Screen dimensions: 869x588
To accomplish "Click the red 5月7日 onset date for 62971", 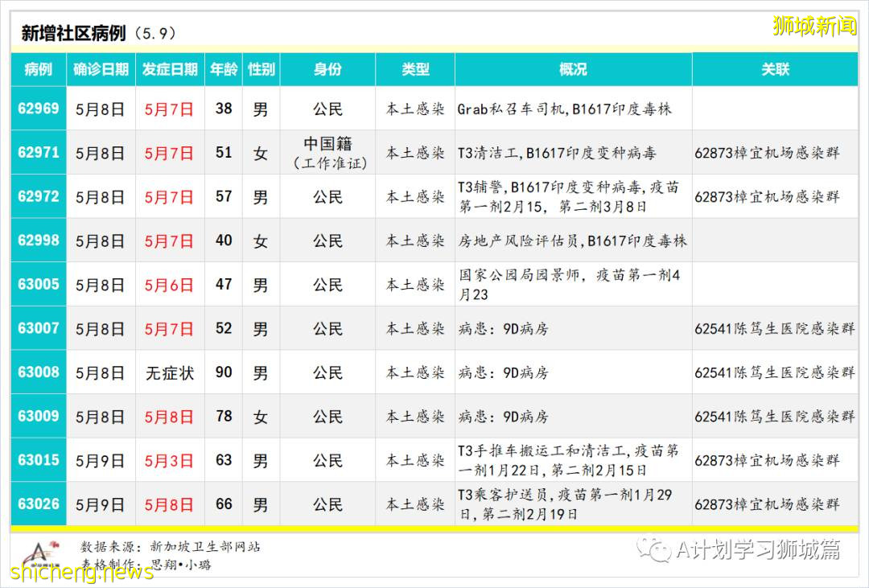I will [170, 153].
